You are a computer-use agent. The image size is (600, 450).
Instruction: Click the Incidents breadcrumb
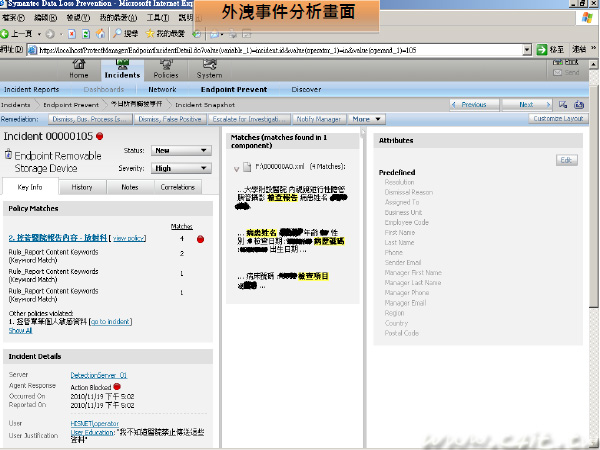(x=15, y=104)
